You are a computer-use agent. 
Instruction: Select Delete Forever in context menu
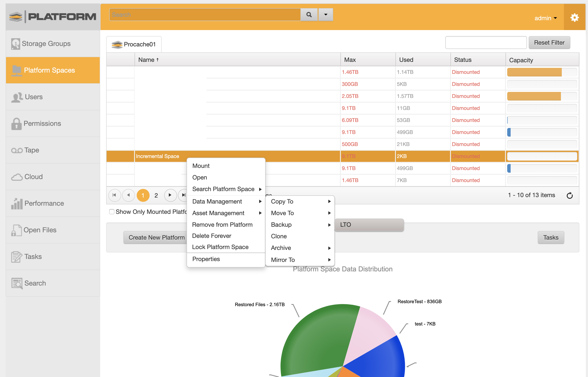(211, 236)
